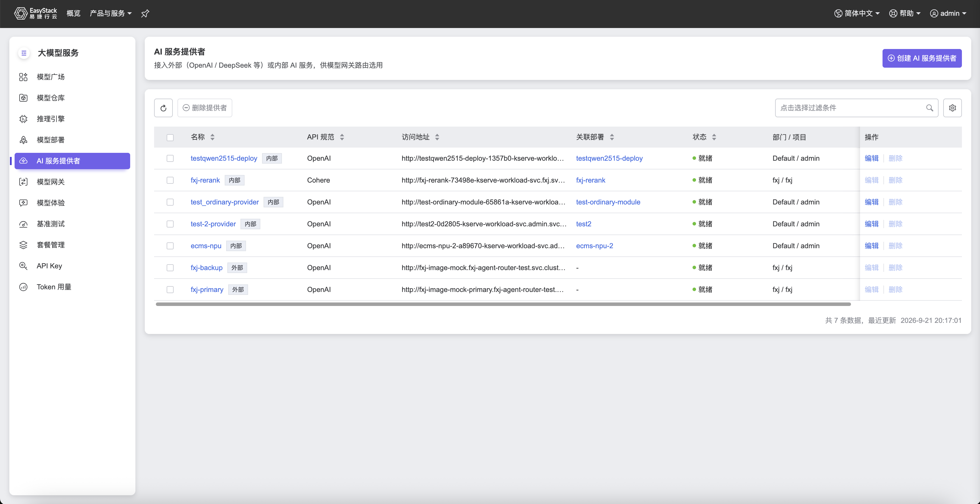Viewport: 980px width, 504px height.
Task: Collapse sidebar with the menu toggle icon
Action: point(24,53)
